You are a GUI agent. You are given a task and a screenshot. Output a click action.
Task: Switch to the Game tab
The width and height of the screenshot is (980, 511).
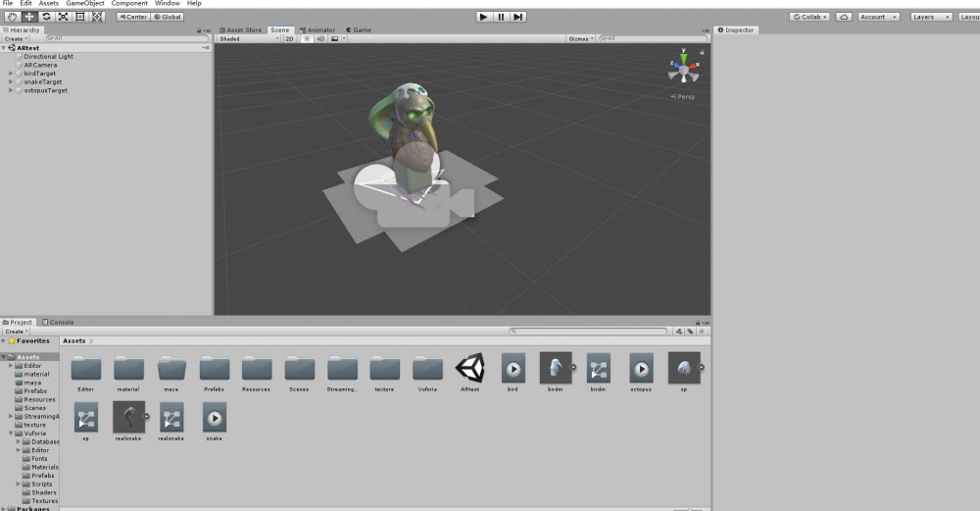coord(359,30)
